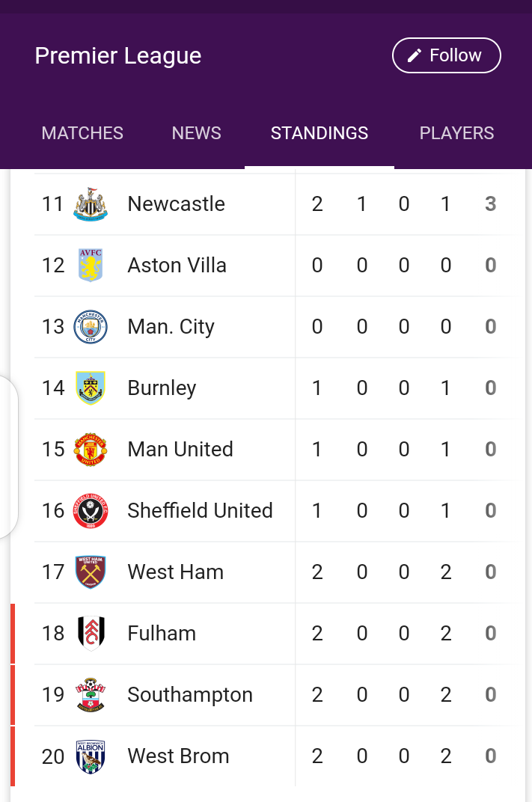Go to the PLAYERS tab
Screen dimensions: 532x802
(457, 133)
